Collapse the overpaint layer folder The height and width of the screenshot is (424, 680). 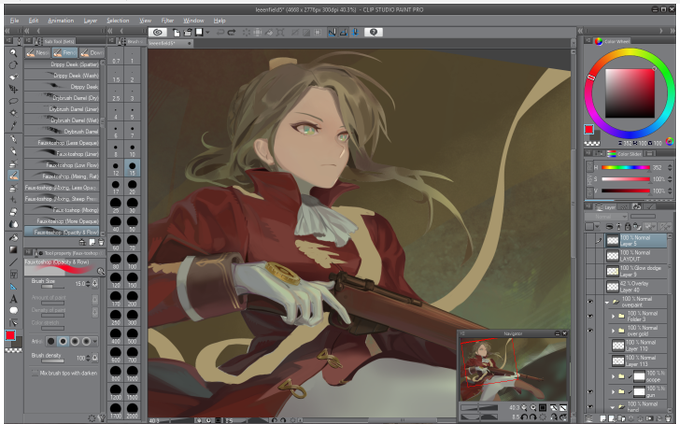click(607, 302)
